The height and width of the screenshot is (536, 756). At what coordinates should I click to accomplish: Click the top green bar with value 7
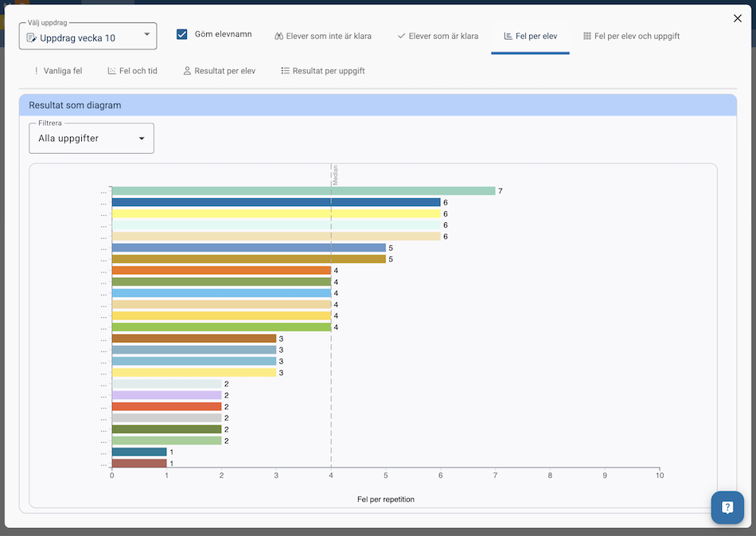coord(302,191)
